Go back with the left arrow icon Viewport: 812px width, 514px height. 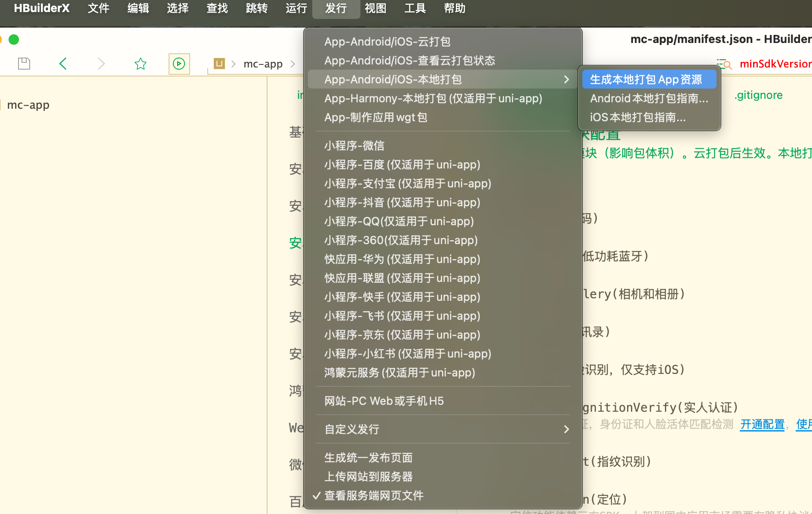pos(63,64)
